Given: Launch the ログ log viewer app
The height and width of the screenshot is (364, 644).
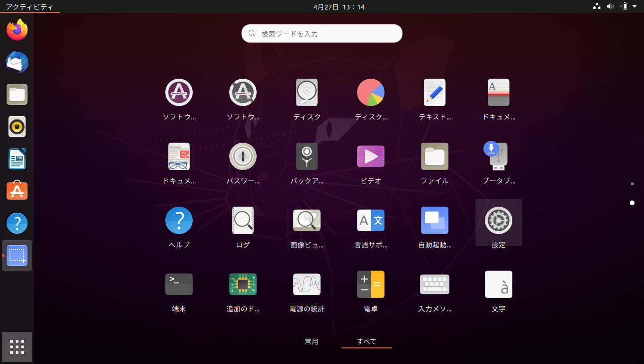Looking at the screenshot, I should (x=243, y=220).
